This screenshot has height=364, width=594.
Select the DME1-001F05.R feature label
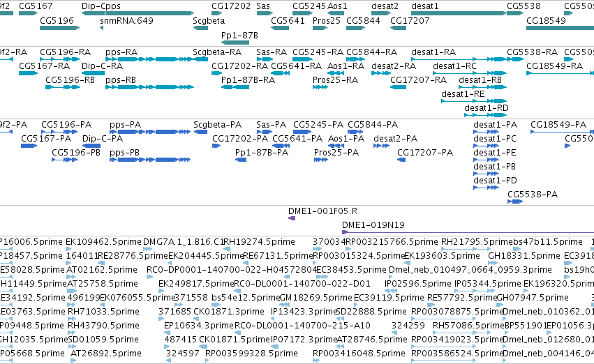click(322, 211)
